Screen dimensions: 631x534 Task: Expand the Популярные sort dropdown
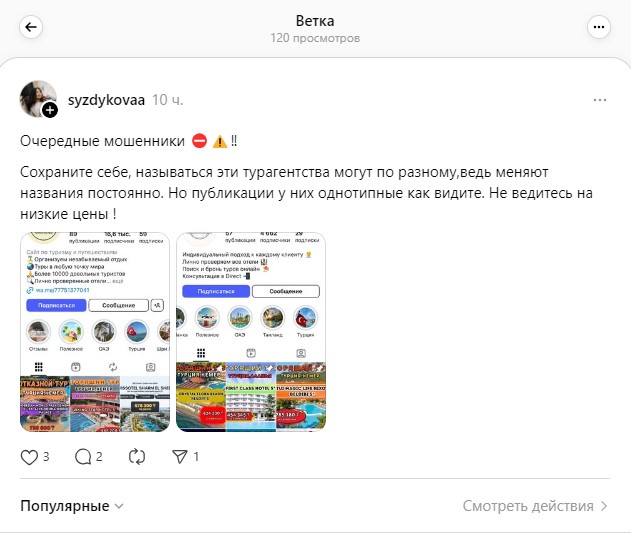coord(72,506)
